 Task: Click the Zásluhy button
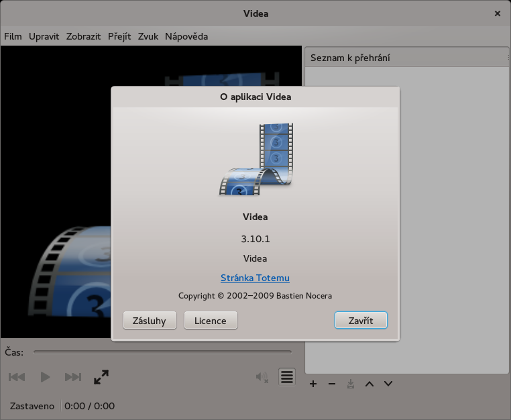150,321
